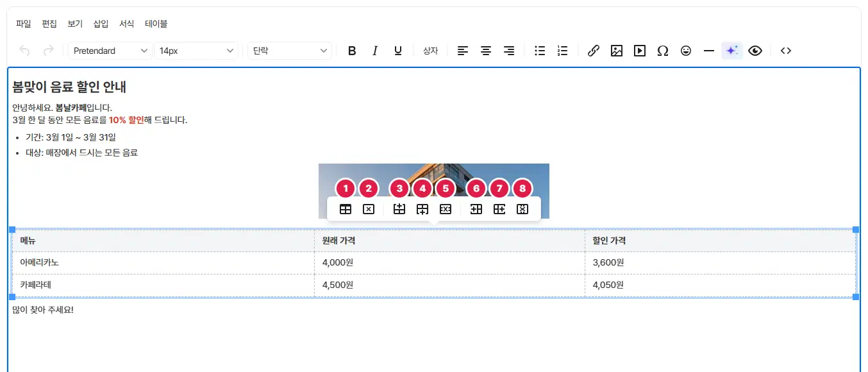Align text to the right

pos(509,51)
